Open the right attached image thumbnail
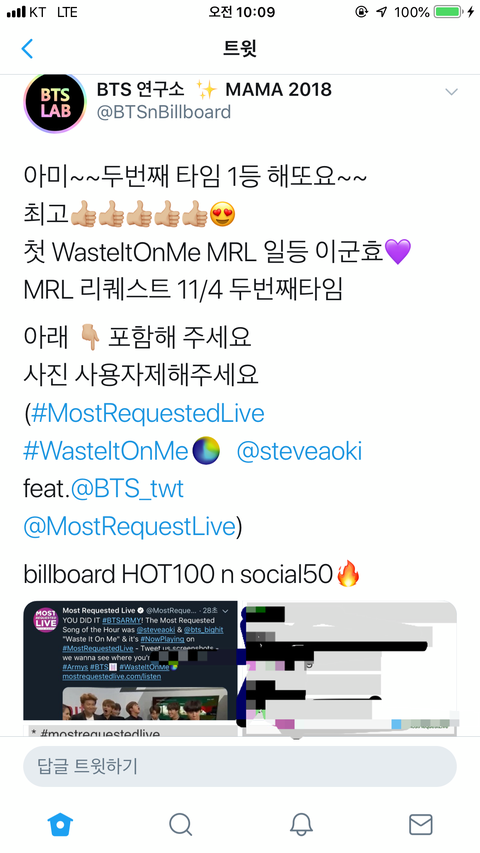The height and width of the screenshot is (853, 480). 350,669
